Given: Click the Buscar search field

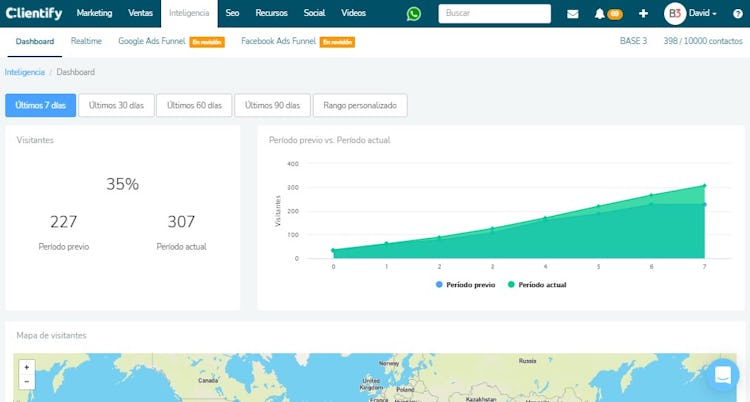Looking at the screenshot, I should [x=494, y=14].
